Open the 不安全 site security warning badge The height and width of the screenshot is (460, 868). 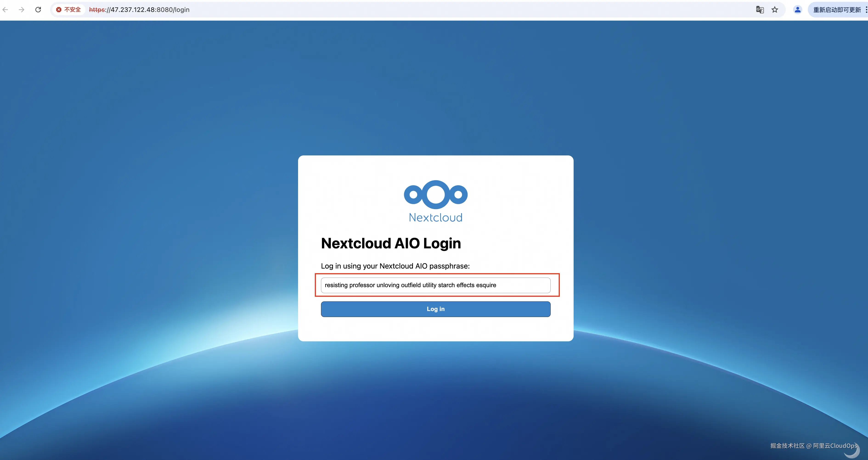click(69, 10)
